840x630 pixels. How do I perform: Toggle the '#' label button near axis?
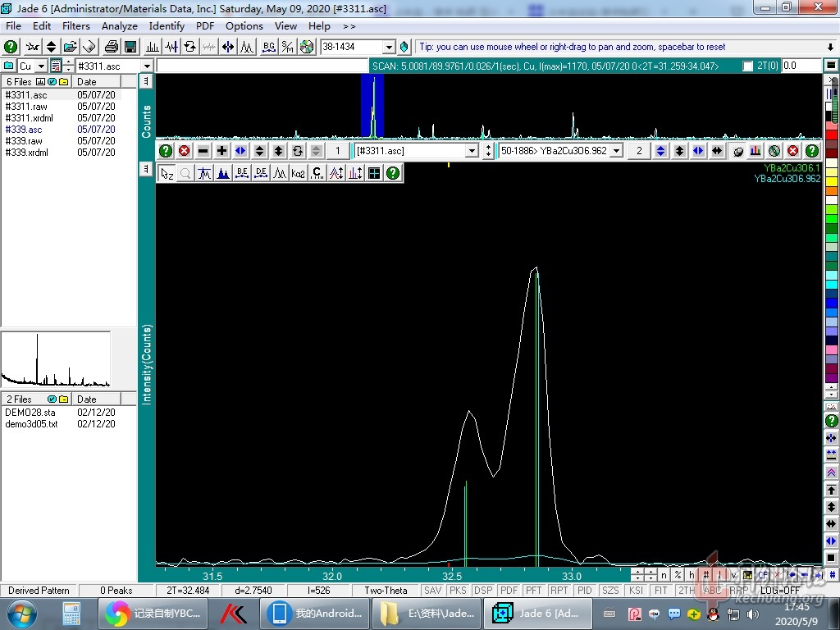(x=705, y=575)
